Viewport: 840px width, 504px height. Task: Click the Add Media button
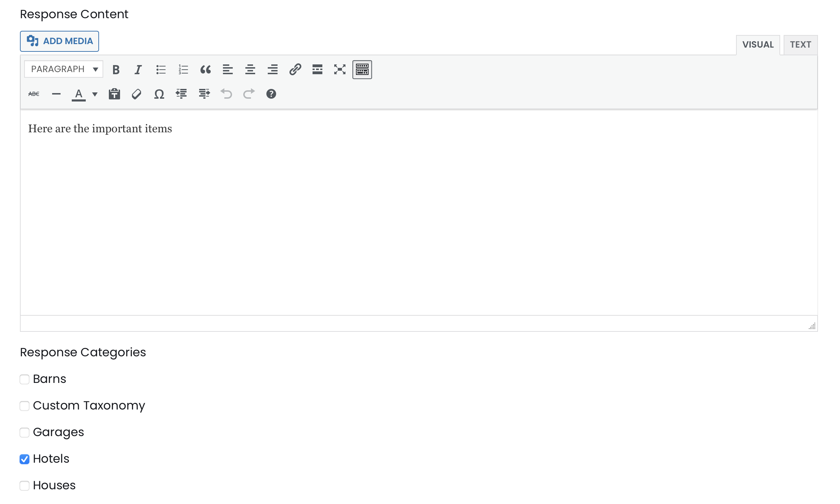click(59, 41)
